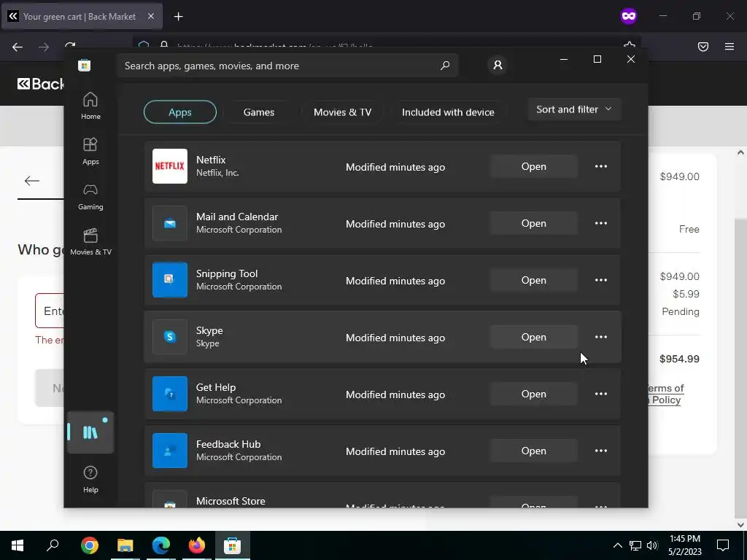
Task: Open more options for Feedback Hub
Action: [601, 451]
